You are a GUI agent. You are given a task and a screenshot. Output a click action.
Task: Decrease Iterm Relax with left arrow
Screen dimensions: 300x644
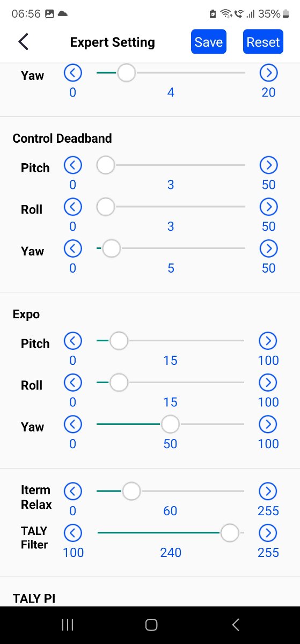tap(73, 491)
